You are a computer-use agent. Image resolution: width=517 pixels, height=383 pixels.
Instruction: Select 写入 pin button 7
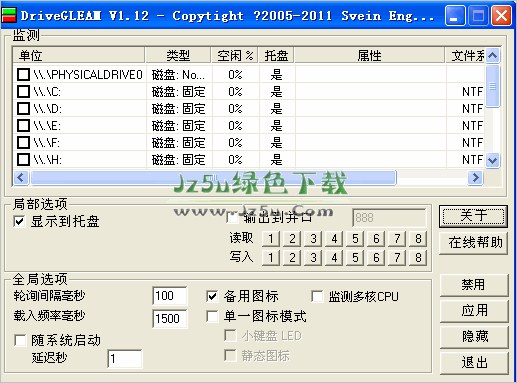click(x=397, y=258)
